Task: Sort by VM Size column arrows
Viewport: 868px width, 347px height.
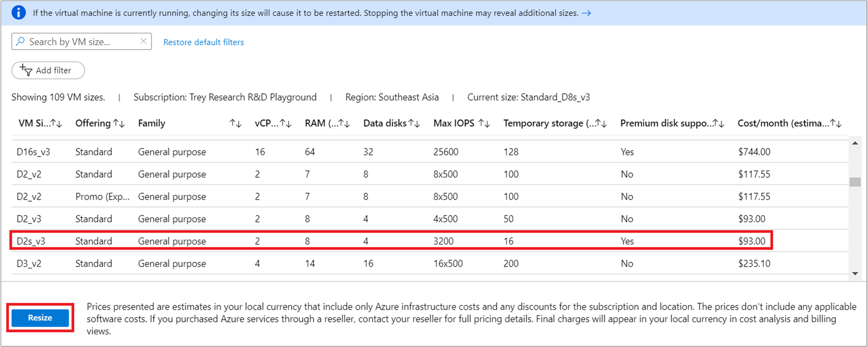Action: (x=56, y=123)
